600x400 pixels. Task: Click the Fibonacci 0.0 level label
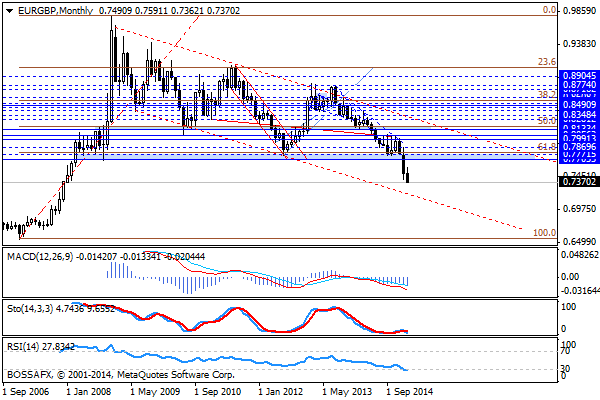pyautogui.click(x=548, y=9)
